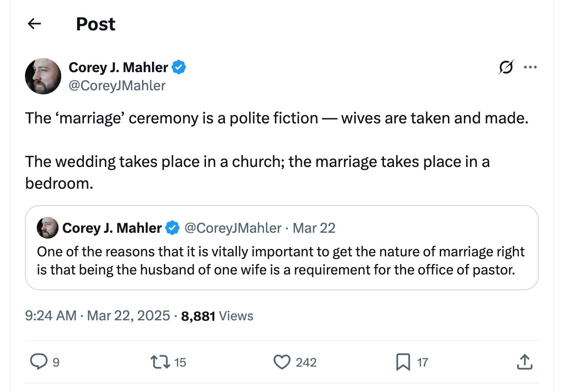Select the Post header tab label
The image size is (565, 392).
coord(95,24)
